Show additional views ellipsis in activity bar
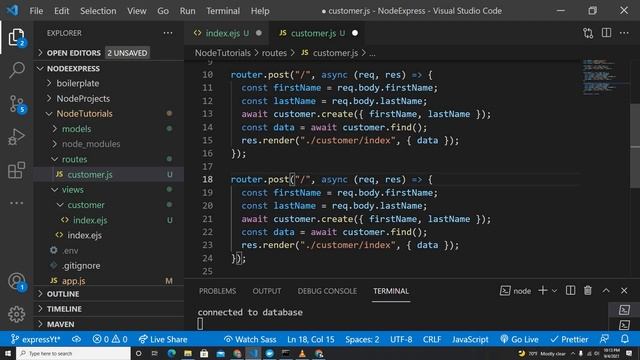The width and height of the screenshot is (640, 360). (x=16, y=203)
